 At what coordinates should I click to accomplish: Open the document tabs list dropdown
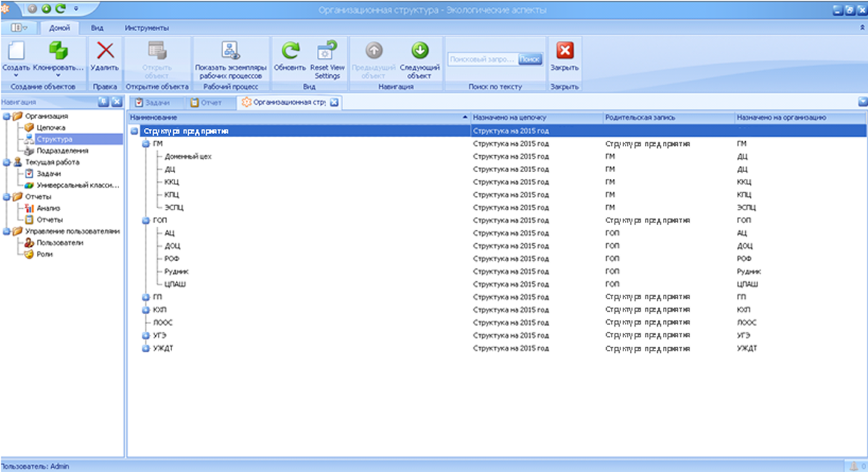pos(862,102)
